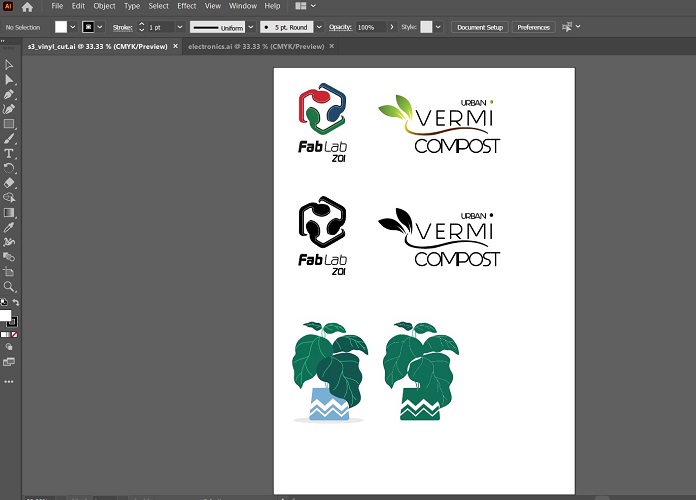Select the Gradient tool

(x=8, y=213)
